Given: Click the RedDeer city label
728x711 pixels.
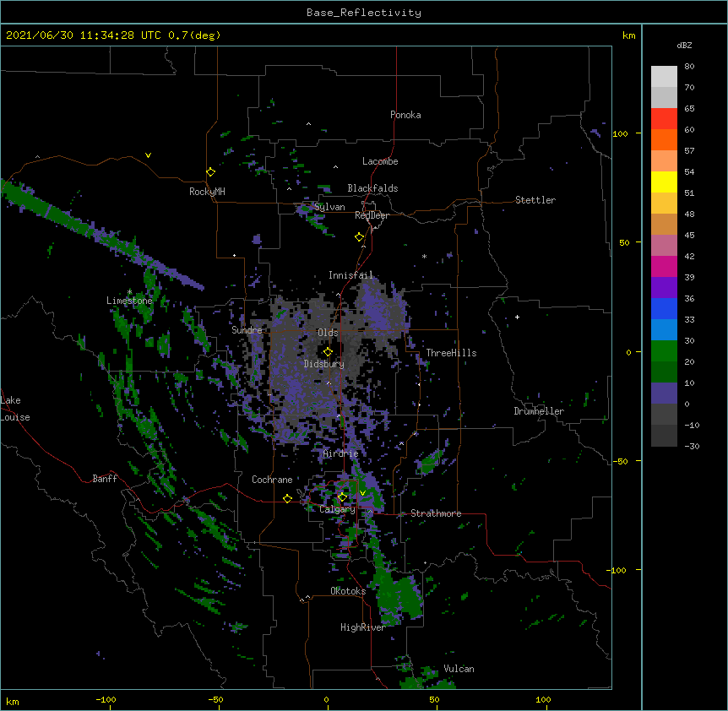Looking at the screenshot, I should coord(372,215).
